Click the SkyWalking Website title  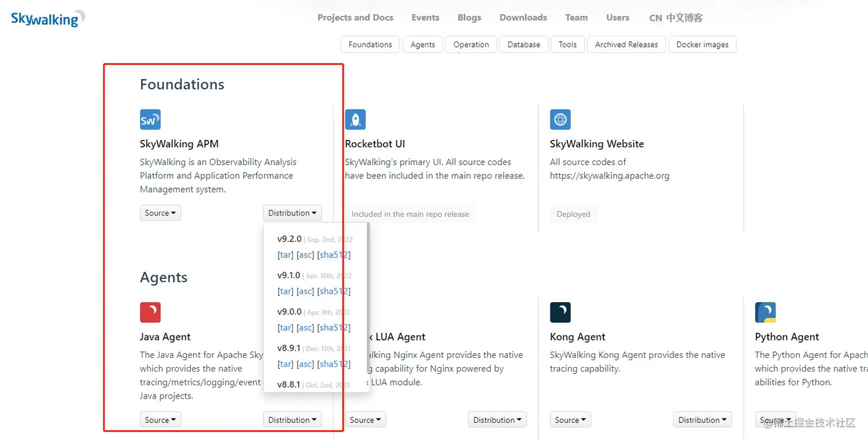[597, 144]
